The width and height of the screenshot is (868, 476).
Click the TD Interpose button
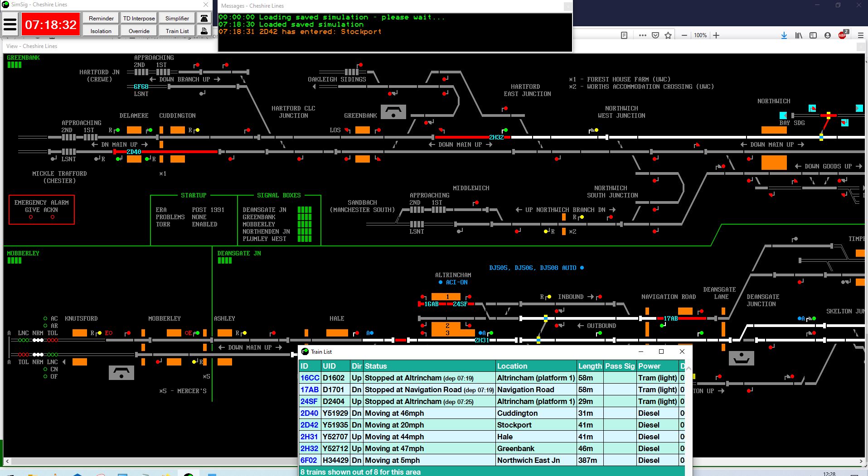[x=139, y=18]
